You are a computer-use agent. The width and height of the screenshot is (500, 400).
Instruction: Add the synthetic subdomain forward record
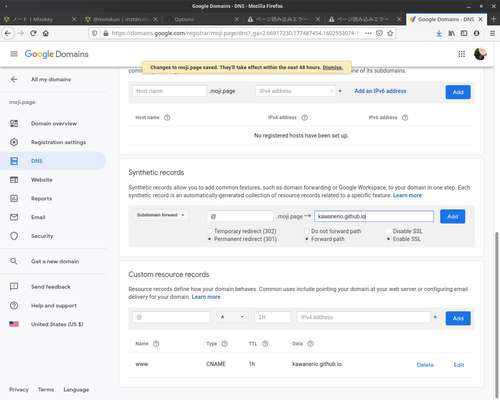point(452,216)
